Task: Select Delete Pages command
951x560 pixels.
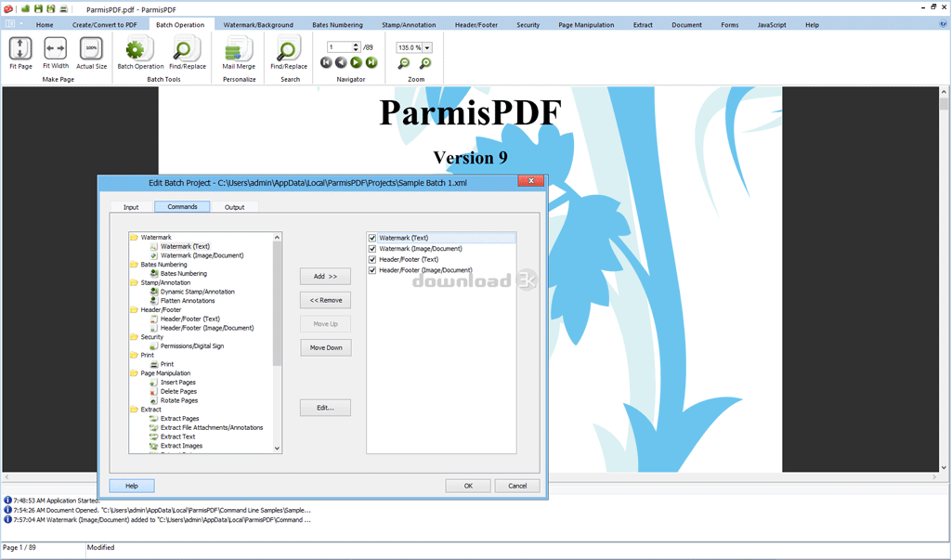Action: (178, 391)
